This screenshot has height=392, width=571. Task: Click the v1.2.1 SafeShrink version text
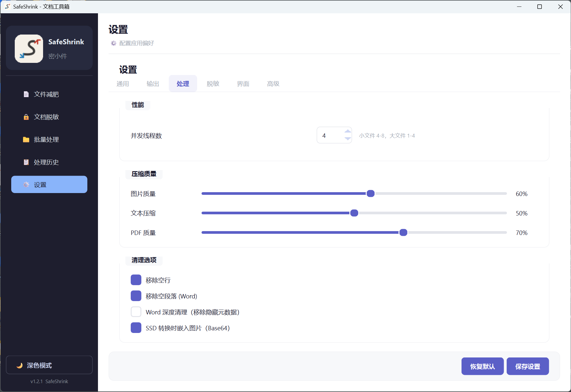(x=49, y=381)
